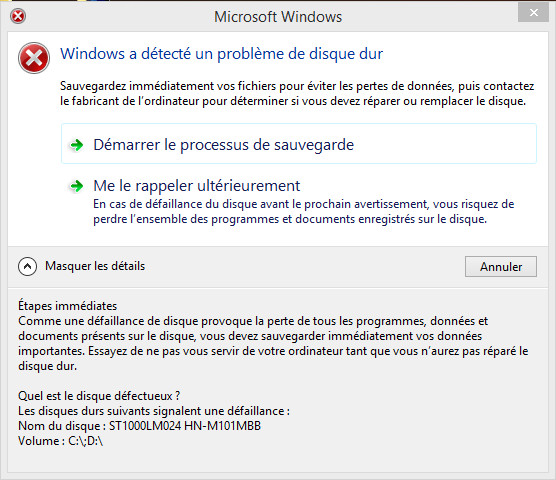Click the large red error icon beside heading

[x=34, y=58]
